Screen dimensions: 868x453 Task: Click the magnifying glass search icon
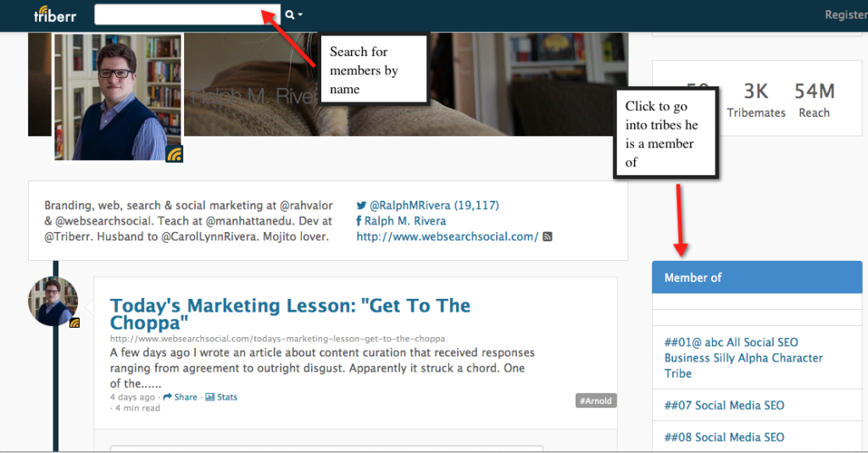tap(290, 15)
